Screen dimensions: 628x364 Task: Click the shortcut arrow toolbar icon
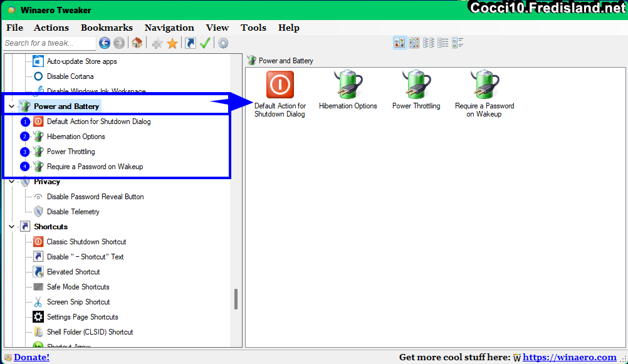click(191, 43)
